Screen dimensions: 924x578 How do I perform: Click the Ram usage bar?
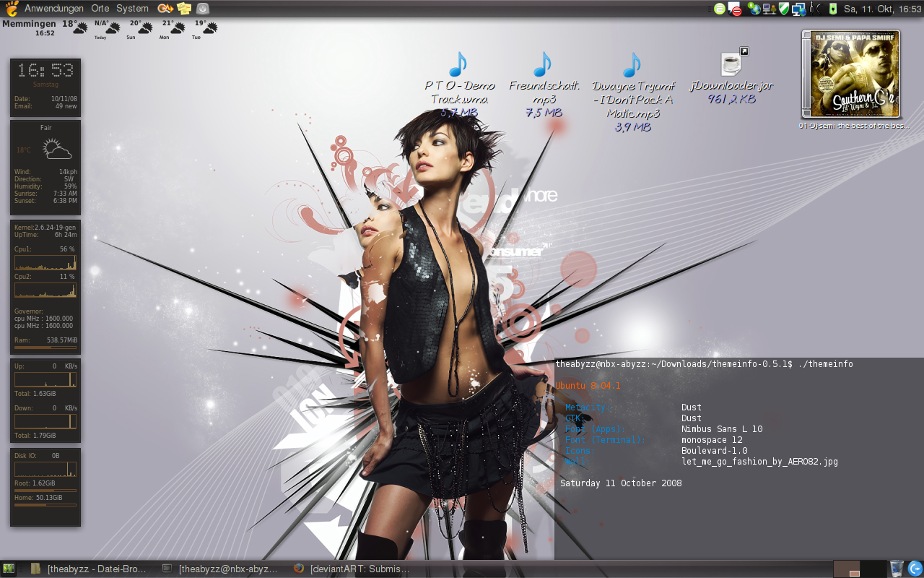click(x=45, y=348)
